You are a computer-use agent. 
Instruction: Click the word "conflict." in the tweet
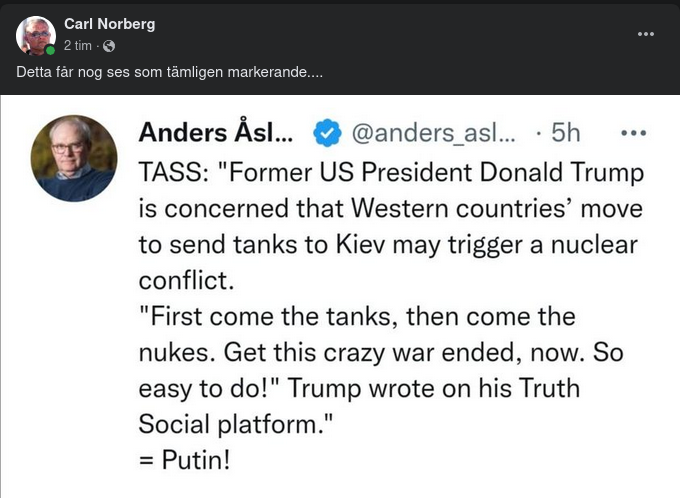(186, 281)
